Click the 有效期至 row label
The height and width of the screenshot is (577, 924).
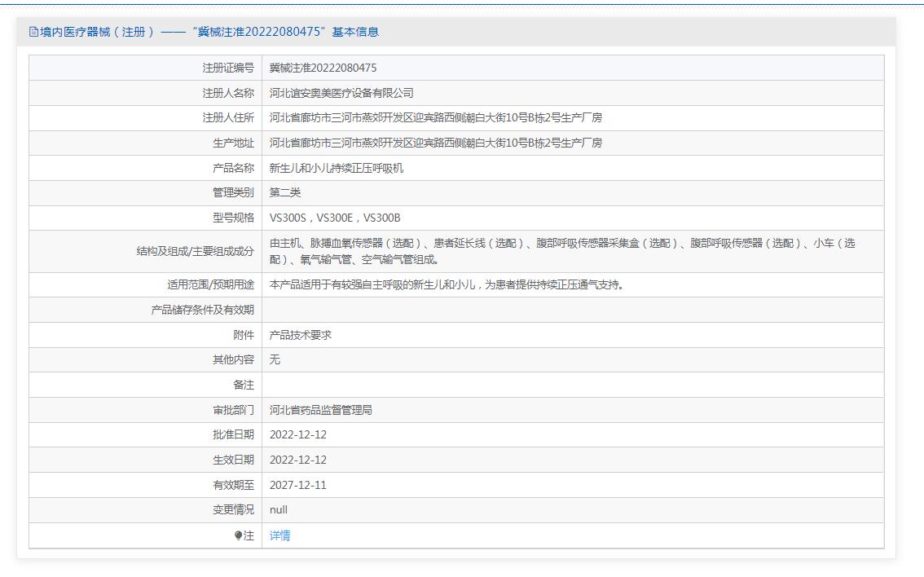233,485
